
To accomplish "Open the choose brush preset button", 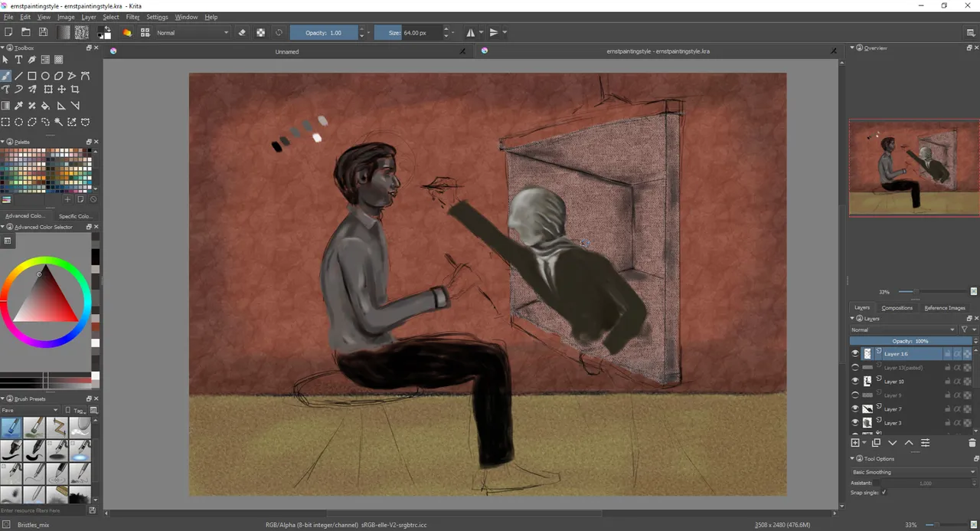I will click(145, 32).
